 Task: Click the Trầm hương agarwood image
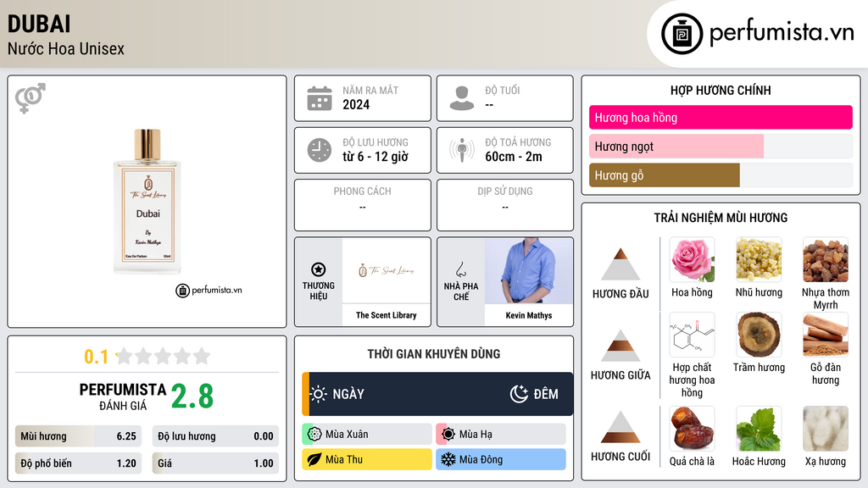point(759,334)
